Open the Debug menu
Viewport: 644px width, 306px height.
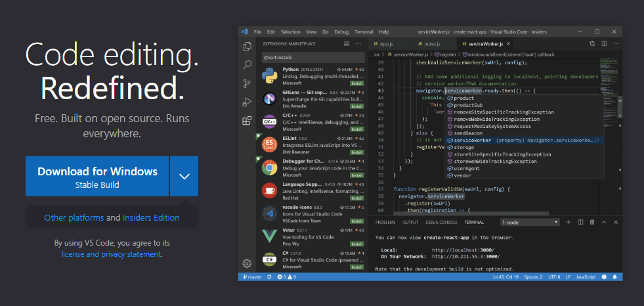pos(341,32)
